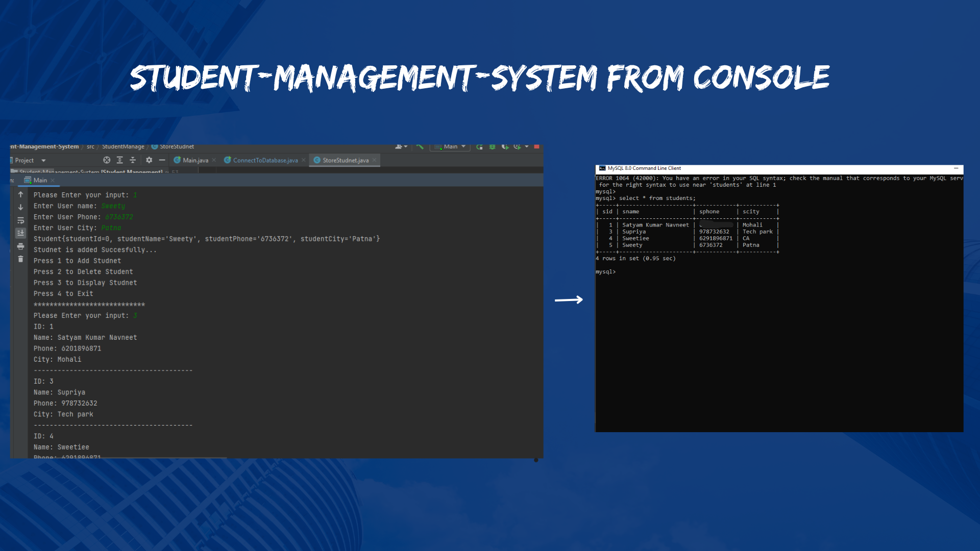Click the Print console output icon
The image size is (980, 551).
tap(20, 246)
